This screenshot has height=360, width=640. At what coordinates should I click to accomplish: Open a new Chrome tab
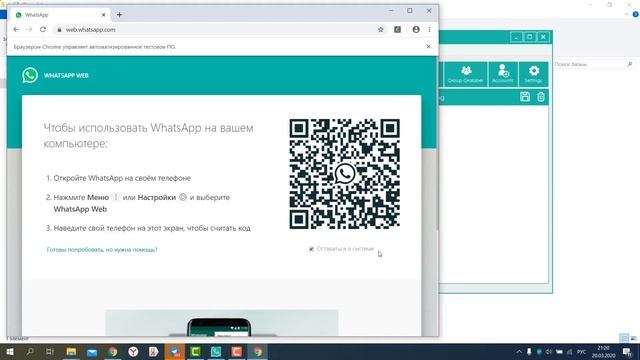[x=119, y=15]
